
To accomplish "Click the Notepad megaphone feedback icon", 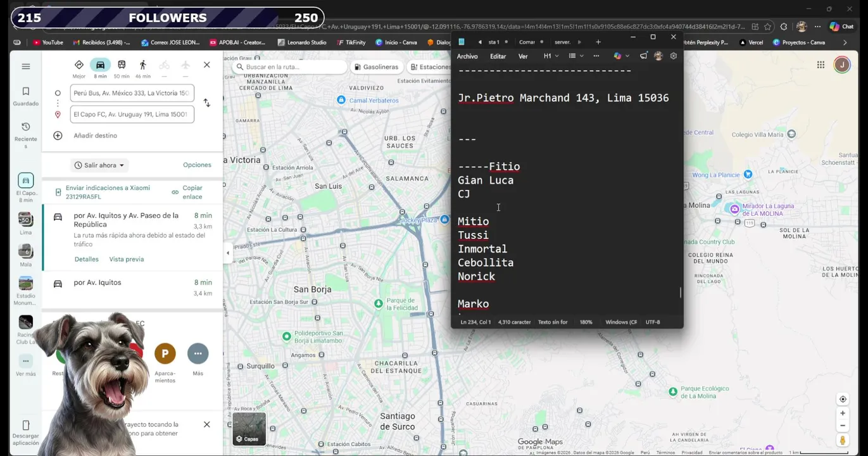I will (x=643, y=56).
